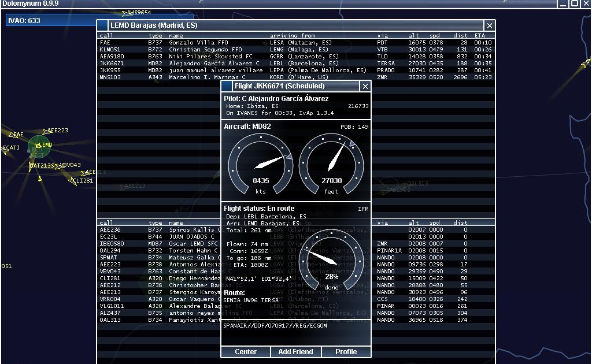Select the KLM051 arrival row
This screenshot has height=364, width=592.
coord(295,50)
